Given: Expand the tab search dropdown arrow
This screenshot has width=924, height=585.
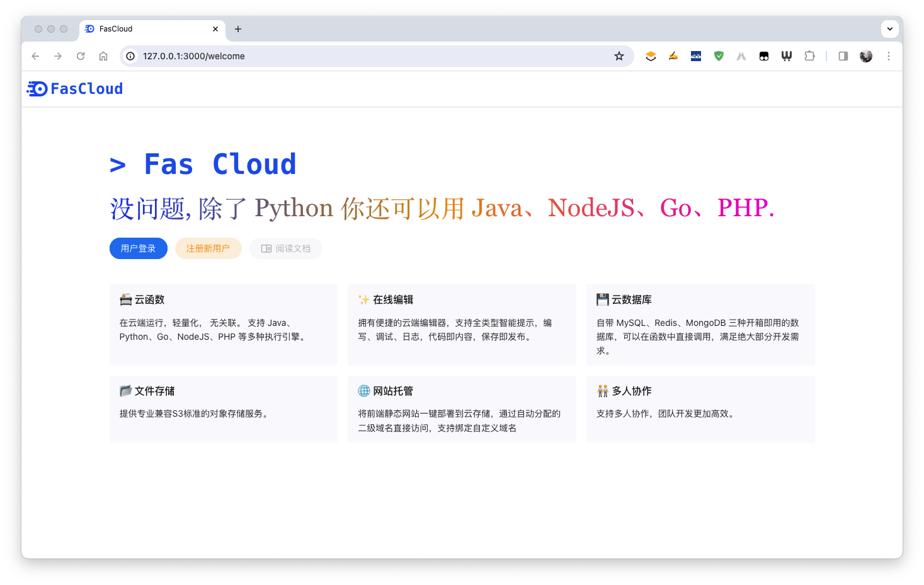Looking at the screenshot, I should pyautogui.click(x=889, y=29).
